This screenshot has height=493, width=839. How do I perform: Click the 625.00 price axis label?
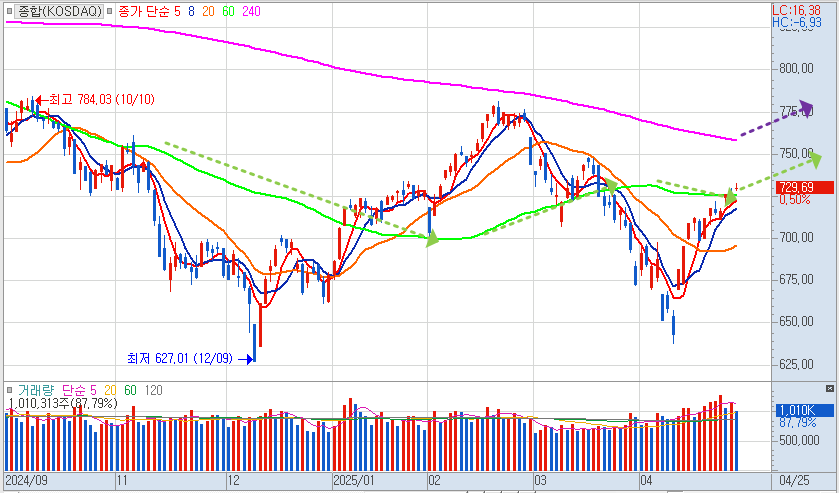click(x=797, y=364)
